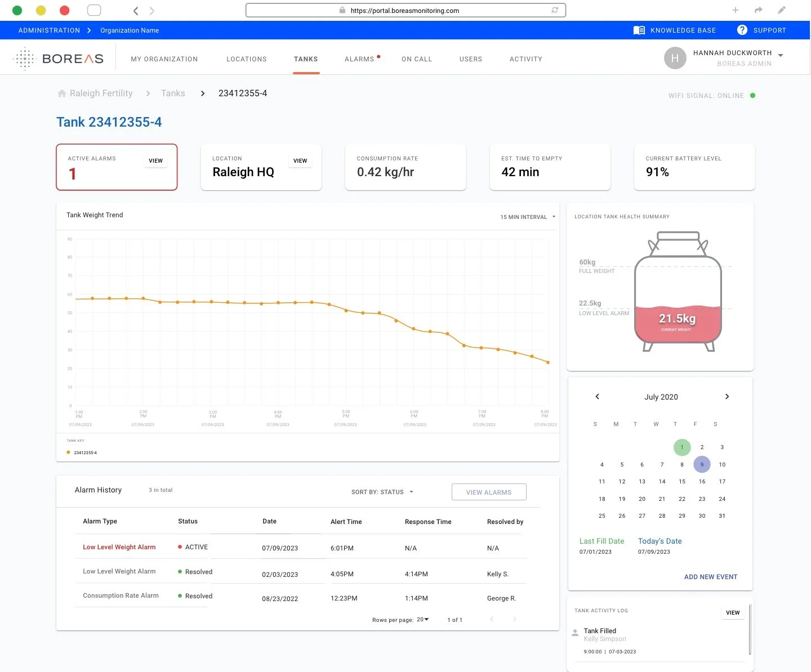
Task: Select the active Low Level Weight Alarm row
Action: (x=119, y=546)
